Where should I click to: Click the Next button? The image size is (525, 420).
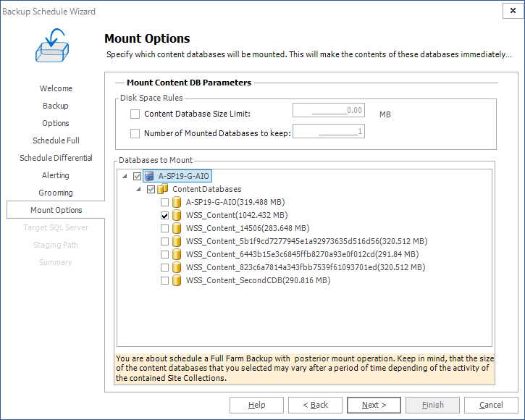[374, 405]
